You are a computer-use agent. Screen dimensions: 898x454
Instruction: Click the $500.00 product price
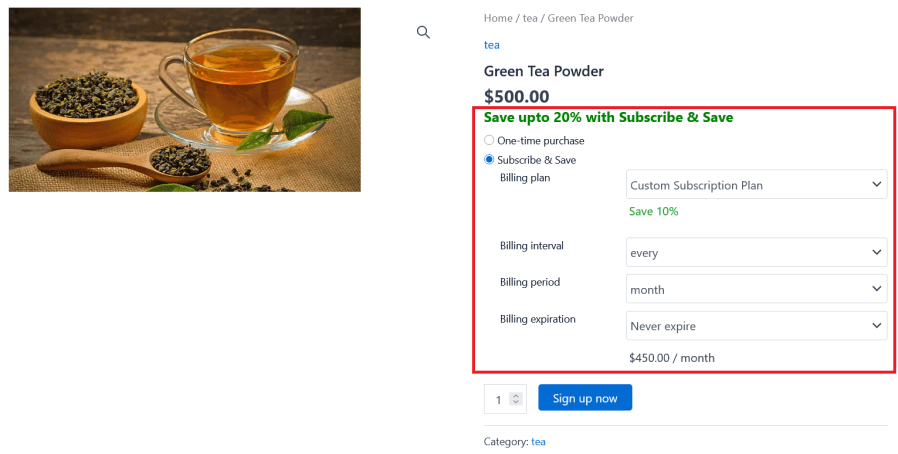click(517, 96)
